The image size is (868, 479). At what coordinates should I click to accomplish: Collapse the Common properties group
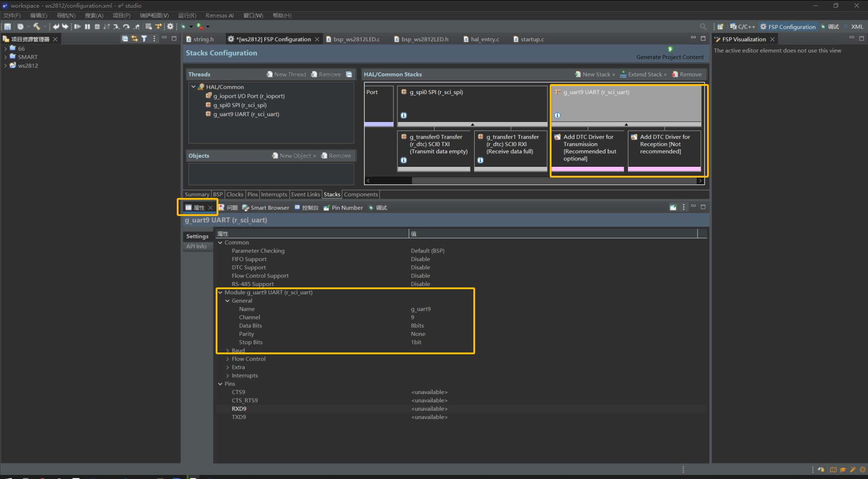click(x=220, y=243)
